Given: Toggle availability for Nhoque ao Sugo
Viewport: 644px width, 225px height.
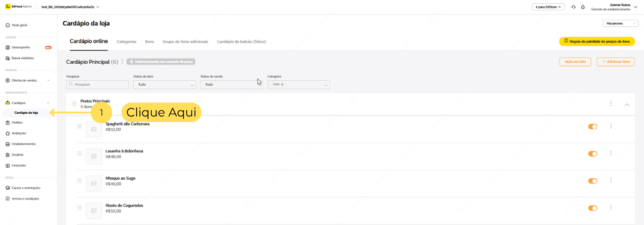Looking at the screenshot, I should click(593, 181).
